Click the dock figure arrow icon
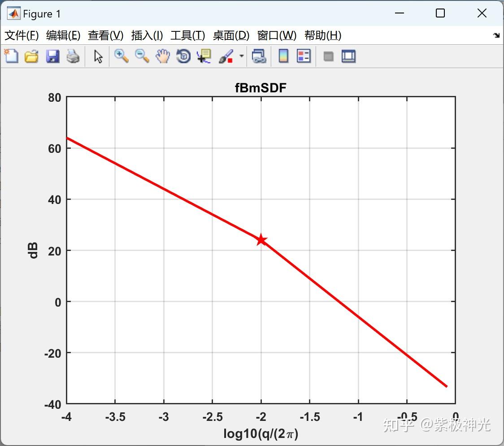 click(496, 35)
